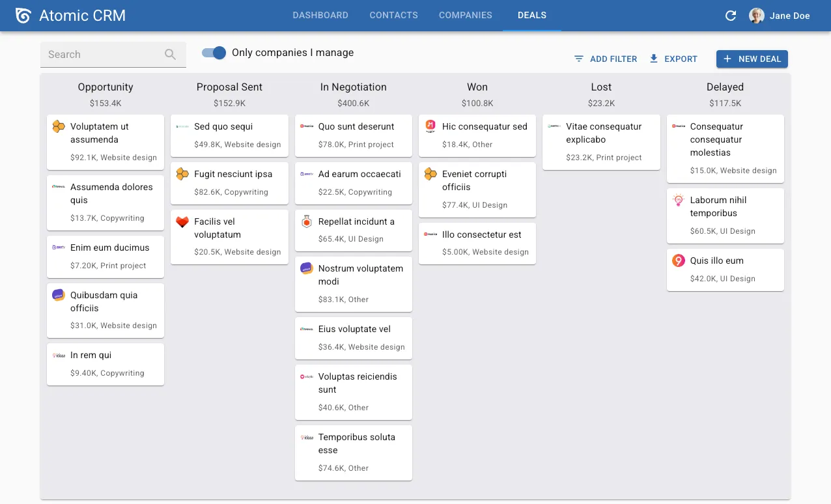Click the purple logo on Nostrum voluptatem modi

click(x=306, y=268)
